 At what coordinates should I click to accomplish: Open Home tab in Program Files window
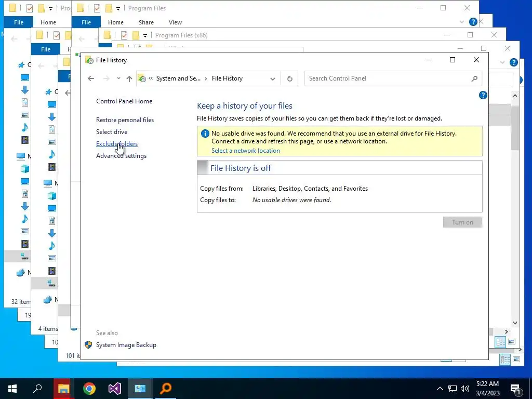tap(116, 22)
